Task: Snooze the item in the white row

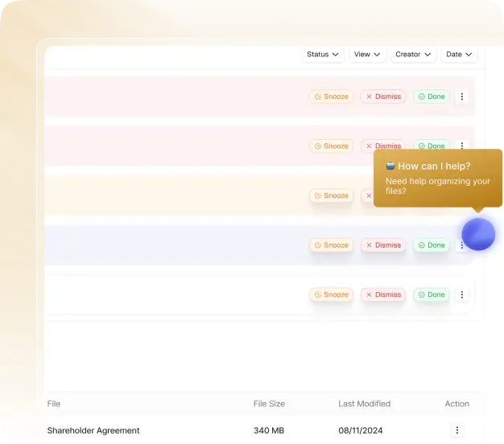Action: tap(332, 294)
